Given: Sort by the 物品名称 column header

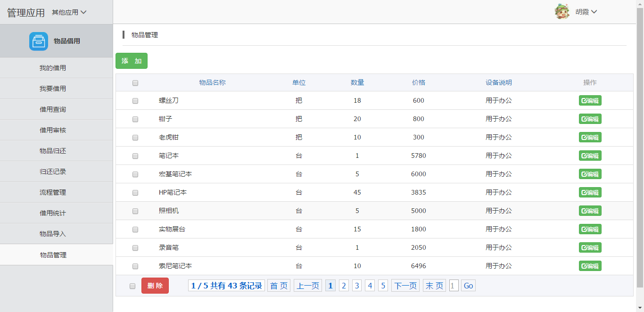Looking at the screenshot, I should coord(212,82).
